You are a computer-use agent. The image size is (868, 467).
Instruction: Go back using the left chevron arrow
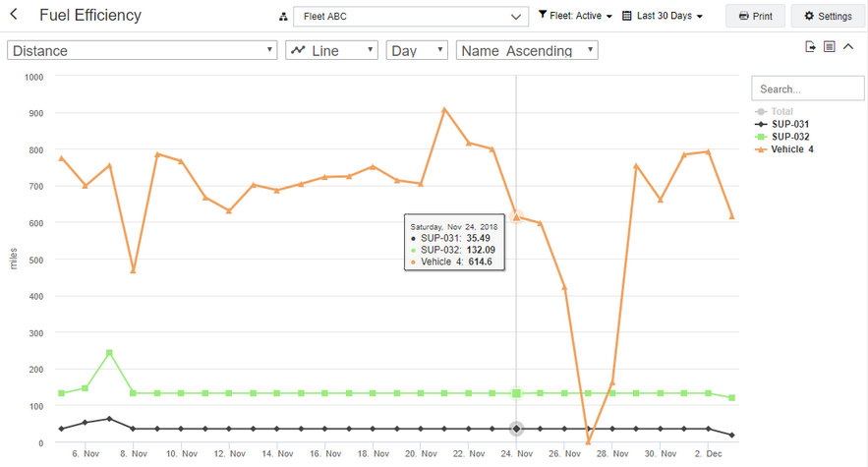click(x=14, y=15)
